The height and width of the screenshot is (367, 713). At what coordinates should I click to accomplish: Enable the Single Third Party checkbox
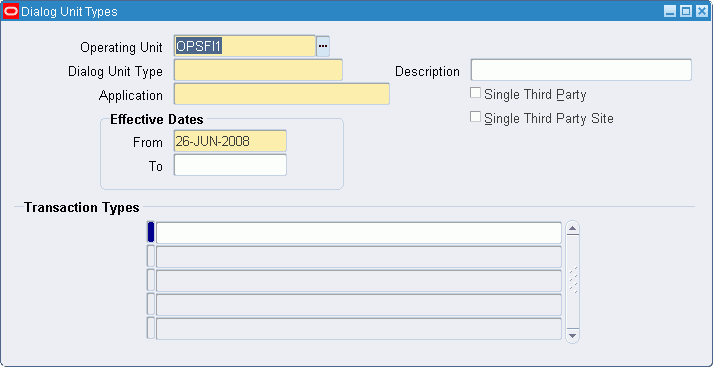pyautogui.click(x=476, y=93)
